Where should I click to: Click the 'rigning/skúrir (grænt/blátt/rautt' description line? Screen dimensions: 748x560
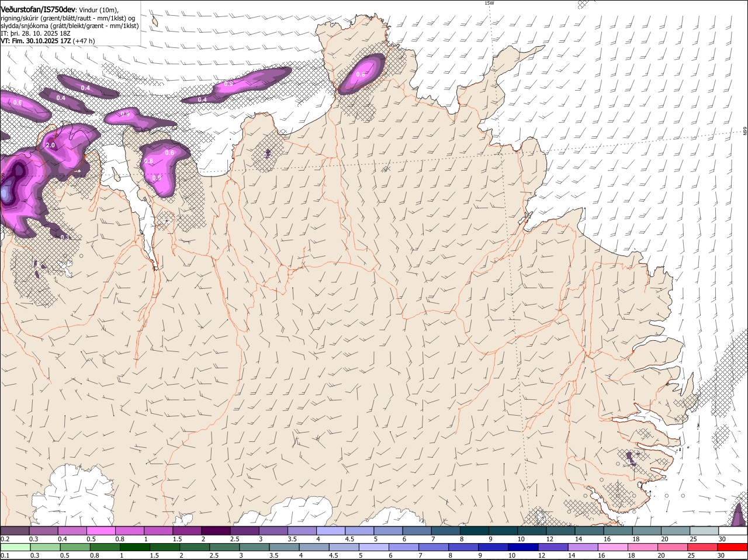coord(68,18)
